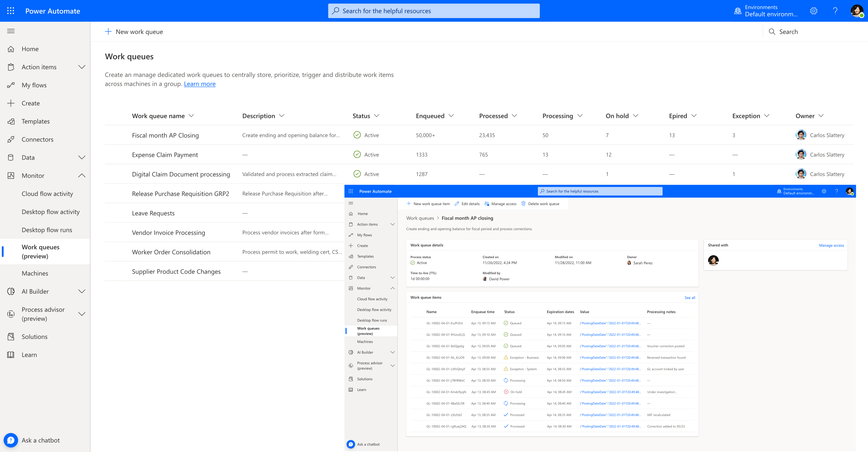
Task: Click the settings gear icon in header
Action: point(814,11)
